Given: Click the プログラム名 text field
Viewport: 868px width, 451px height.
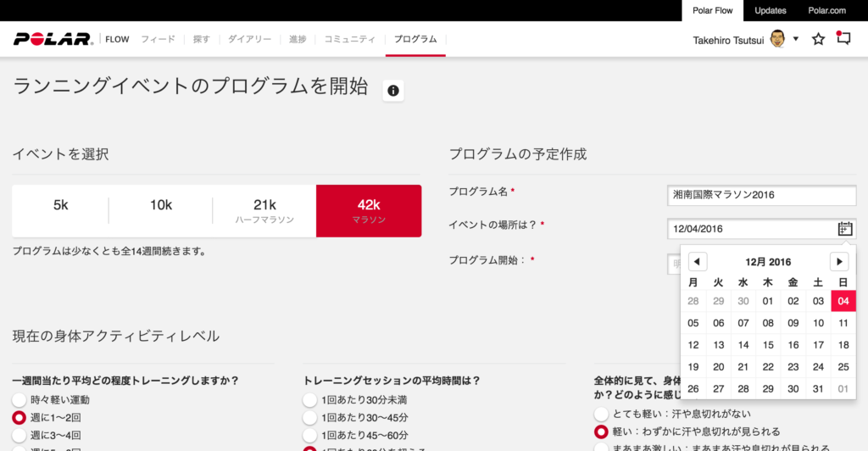Looking at the screenshot, I should (761, 194).
